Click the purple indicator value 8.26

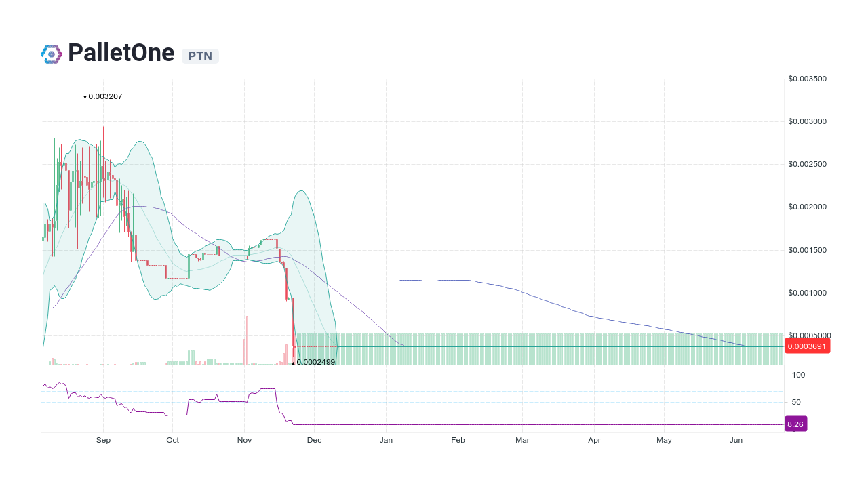point(795,424)
